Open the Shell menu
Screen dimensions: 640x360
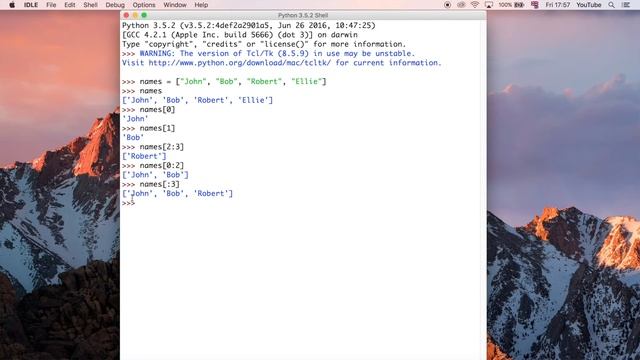pyautogui.click(x=90, y=5)
